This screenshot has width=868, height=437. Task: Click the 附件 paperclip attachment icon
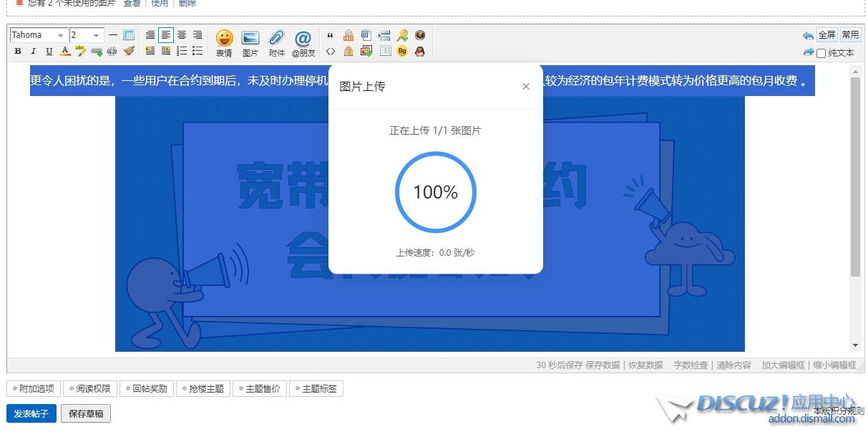tap(277, 42)
